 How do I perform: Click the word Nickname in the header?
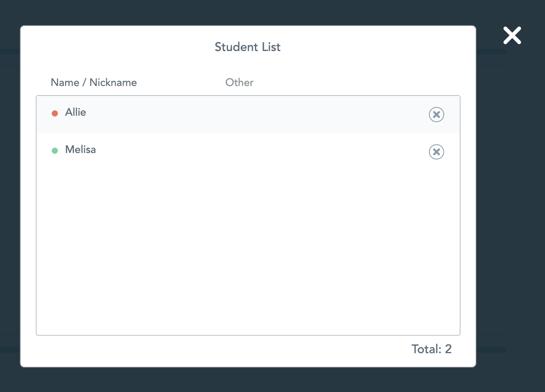(113, 83)
